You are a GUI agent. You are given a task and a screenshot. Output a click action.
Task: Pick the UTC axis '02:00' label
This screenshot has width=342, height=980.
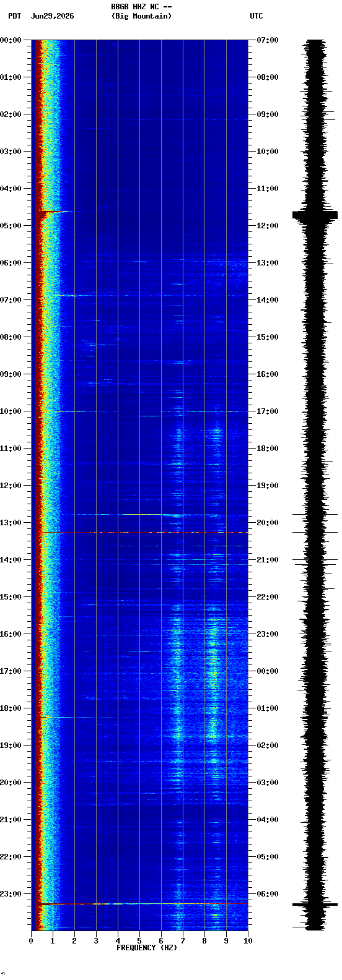point(268,746)
